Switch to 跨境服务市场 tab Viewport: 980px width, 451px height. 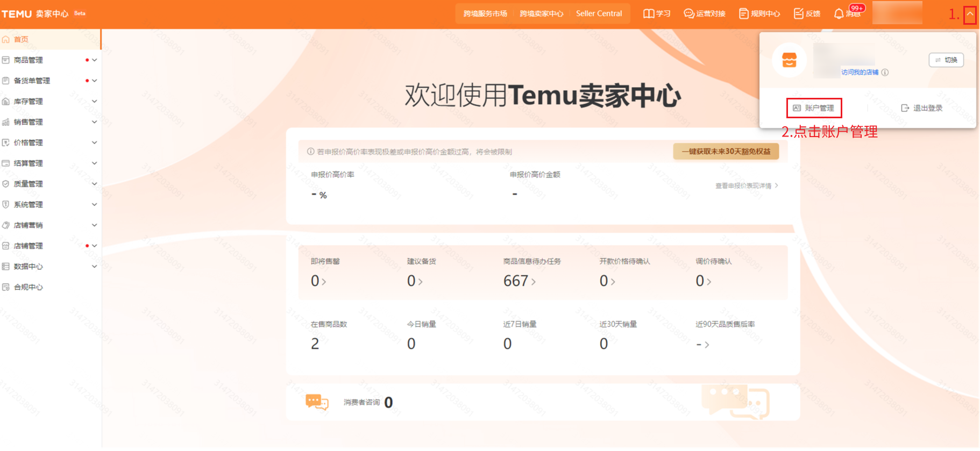(x=485, y=13)
